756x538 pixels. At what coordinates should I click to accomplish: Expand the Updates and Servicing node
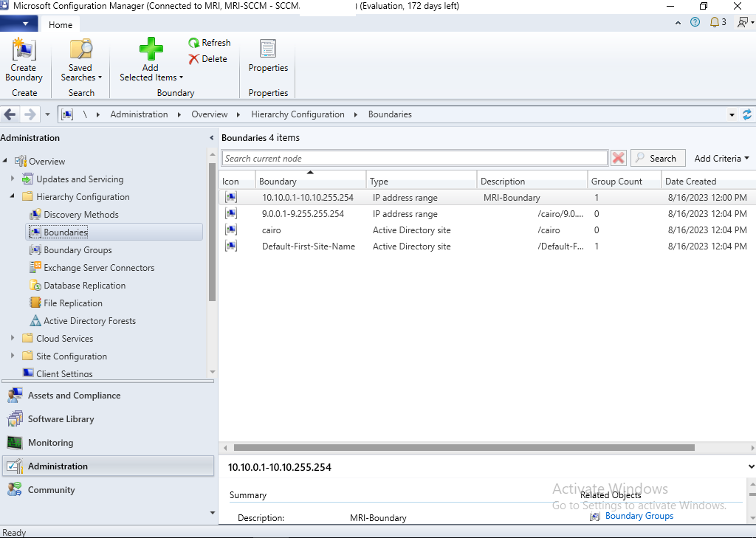(x=13, y=179)
